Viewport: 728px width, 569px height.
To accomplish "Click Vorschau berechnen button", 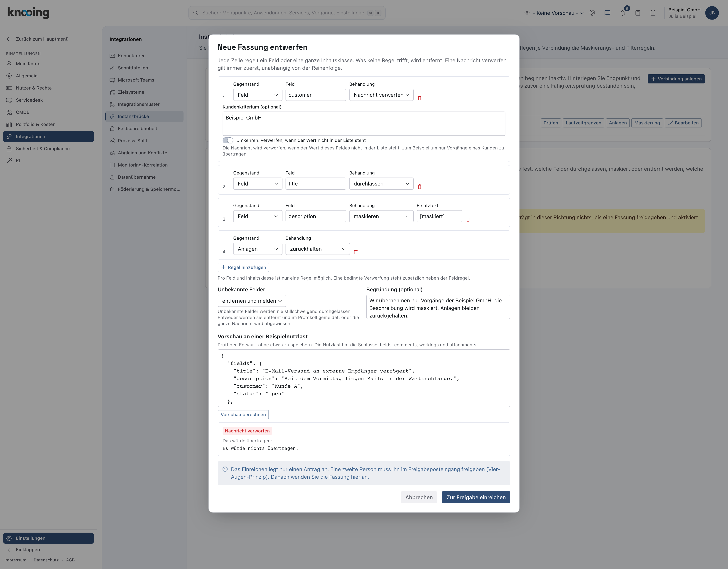I will click(x=243, y=415).
